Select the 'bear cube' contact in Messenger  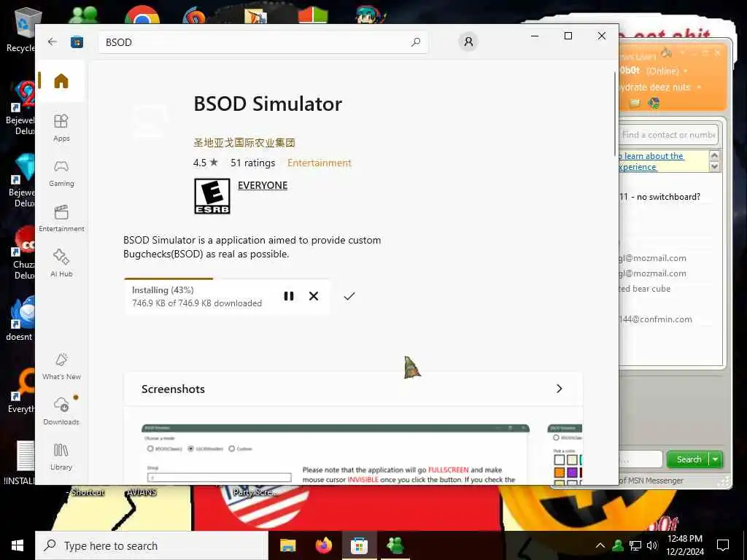click(645, 289)
